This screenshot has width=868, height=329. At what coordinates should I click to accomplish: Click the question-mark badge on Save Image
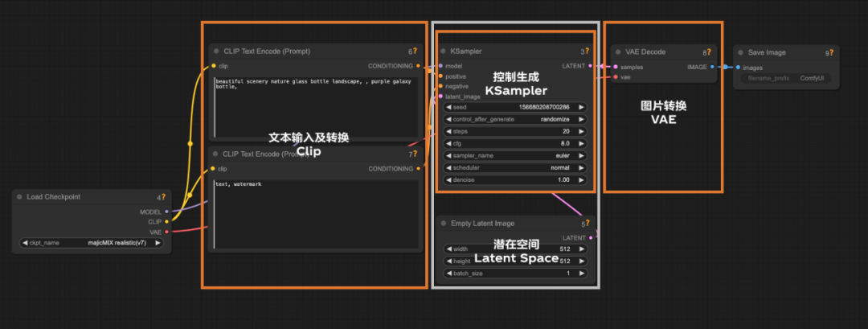832,52
